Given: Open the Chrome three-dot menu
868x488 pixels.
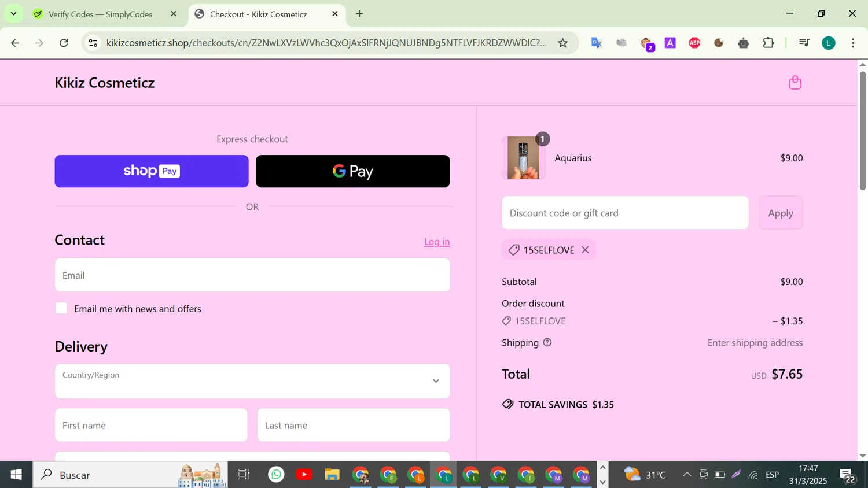Looking at the screenshot, I should pyautogui.click(x=853, y=43).
